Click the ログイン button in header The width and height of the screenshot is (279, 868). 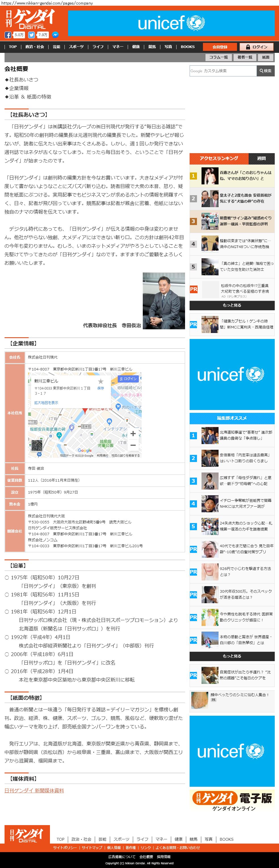(257, 47)
